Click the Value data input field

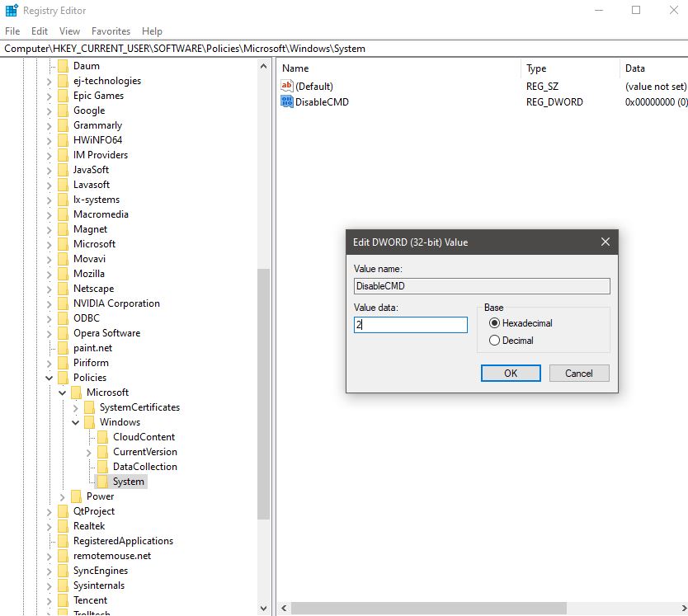pos(410,325)
